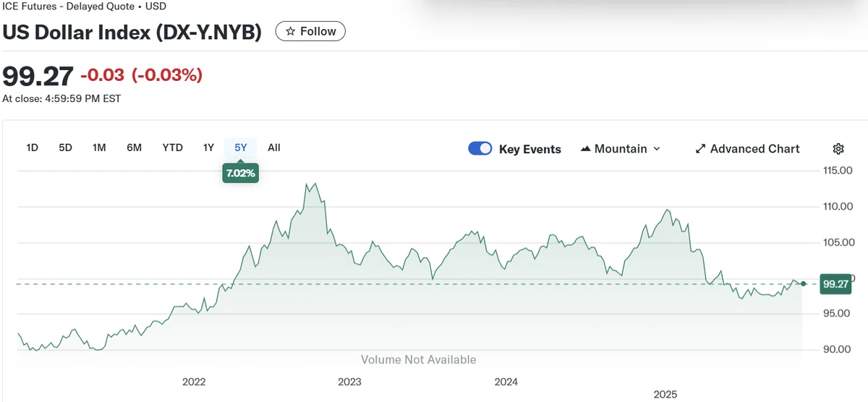This screenshot has width=868, height=402.
Task: Click the -0.03 (-0.03%) price change
Action: click(141, 74)
